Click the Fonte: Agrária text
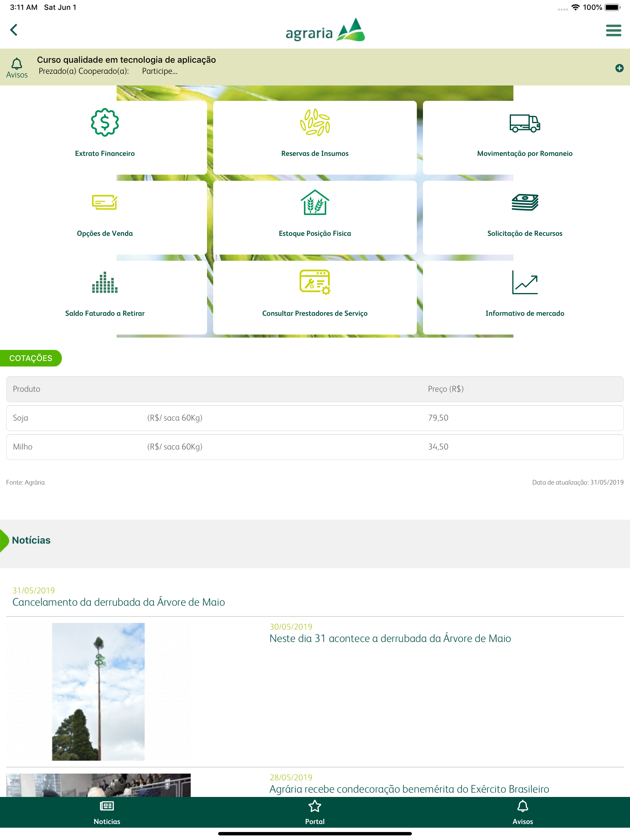Screen dimensions: 630x840 tap(26, 482)
